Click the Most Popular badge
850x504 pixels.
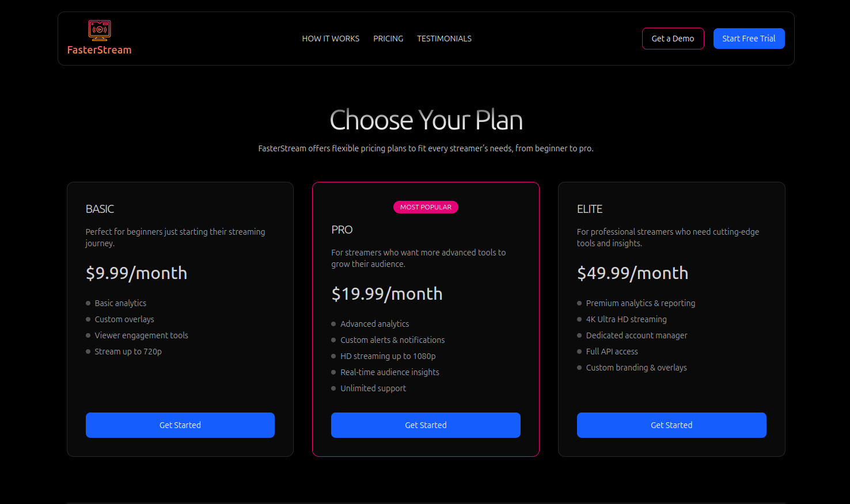426,207
